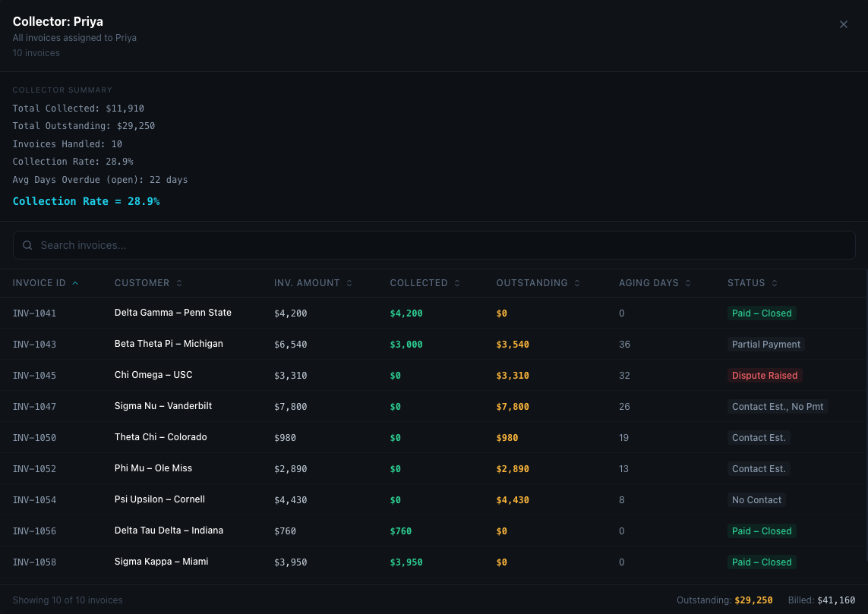
Task: Click customer Delta Gamma – Penn State
Action: [172, 313]
